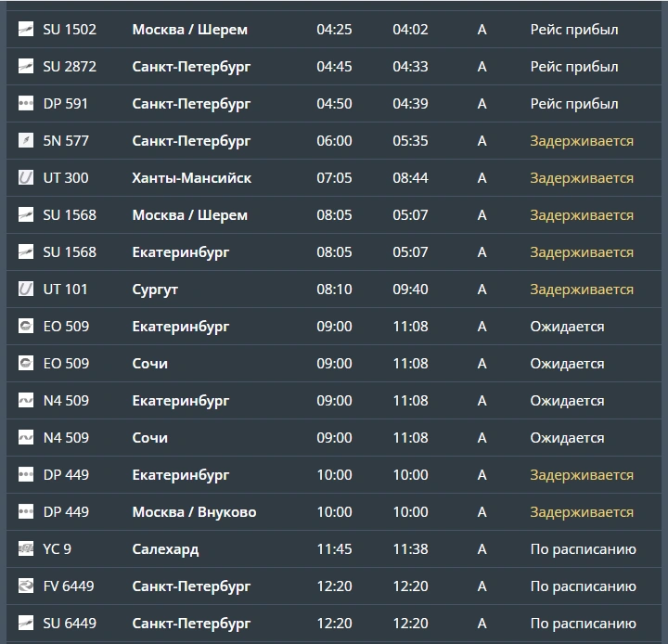Image resolution: width=668 pixels, height=644 pixels.
Task: Click scheduled time 06:00
Action: tap(334, 141)
